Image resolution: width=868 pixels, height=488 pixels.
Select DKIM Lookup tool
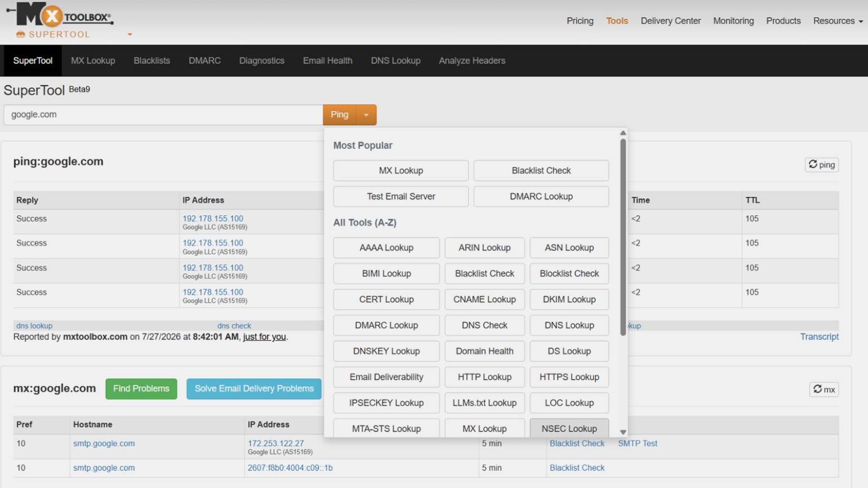pos(569,300)
